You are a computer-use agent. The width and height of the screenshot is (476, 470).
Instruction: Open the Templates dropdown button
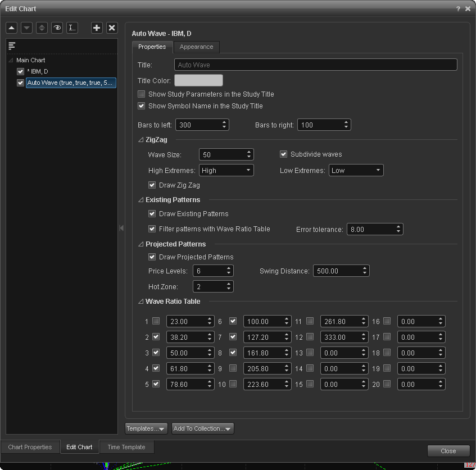click(146, 428)
